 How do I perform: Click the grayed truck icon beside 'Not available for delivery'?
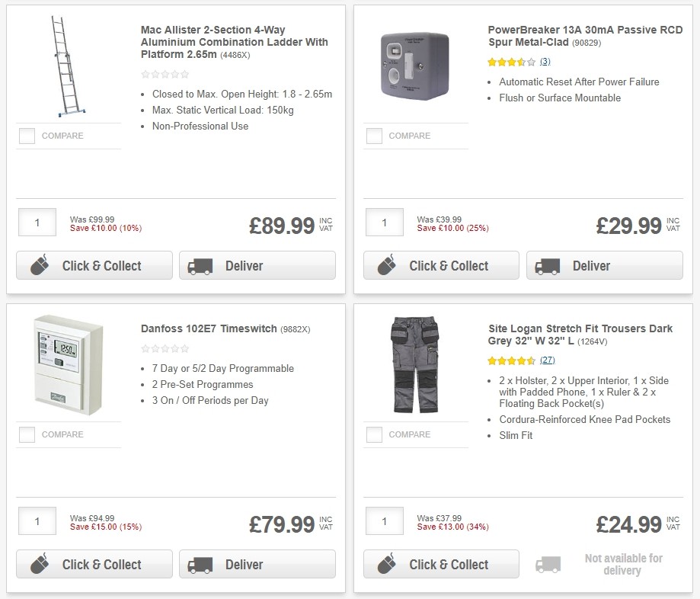[547, 562]
